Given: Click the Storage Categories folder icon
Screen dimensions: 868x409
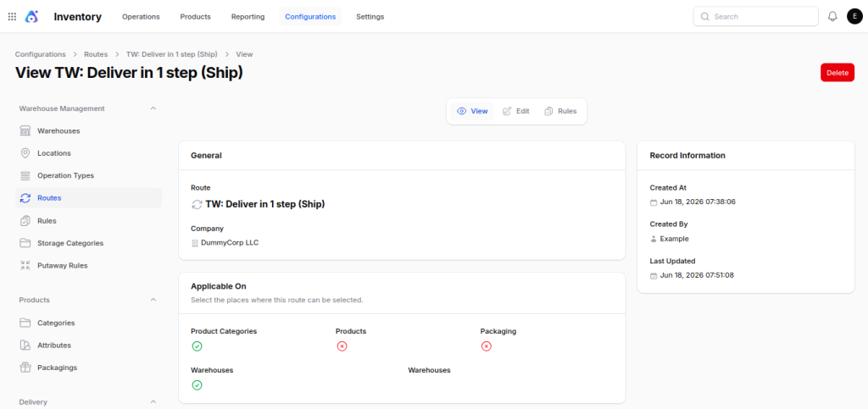Looking at the screenshot, I should 25,243.
